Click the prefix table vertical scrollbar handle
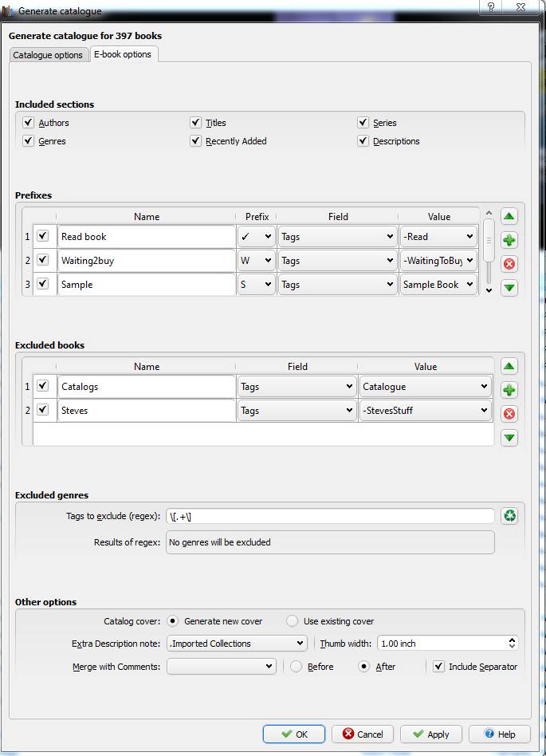546x756 pixels. [489, 240]
